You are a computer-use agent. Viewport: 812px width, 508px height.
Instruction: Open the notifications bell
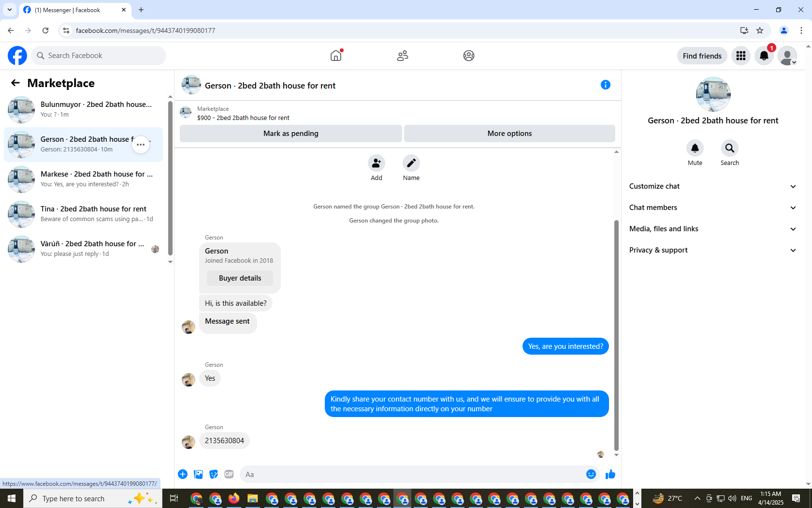click(764, 56)
